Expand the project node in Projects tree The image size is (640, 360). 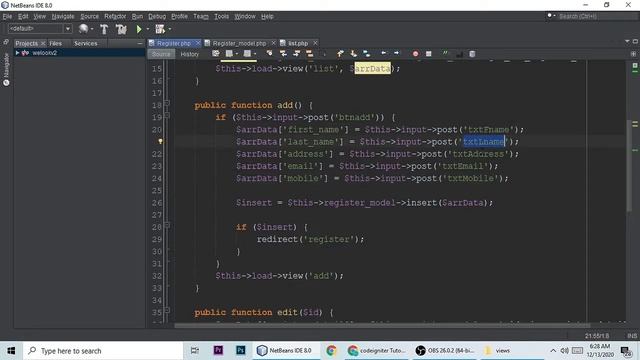tap(17, 53)
